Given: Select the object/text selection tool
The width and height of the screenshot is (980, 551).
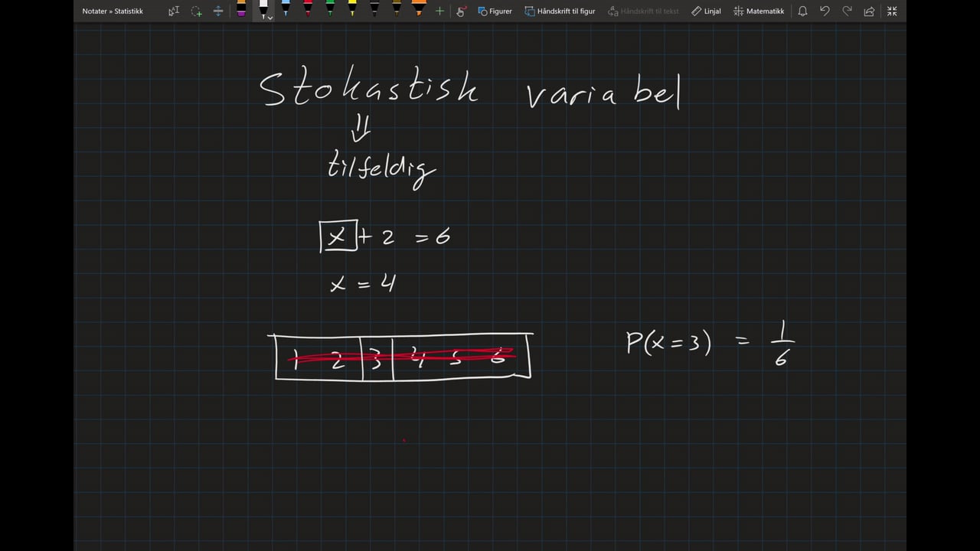Looking at the screenshot, I should coord(174,11).
